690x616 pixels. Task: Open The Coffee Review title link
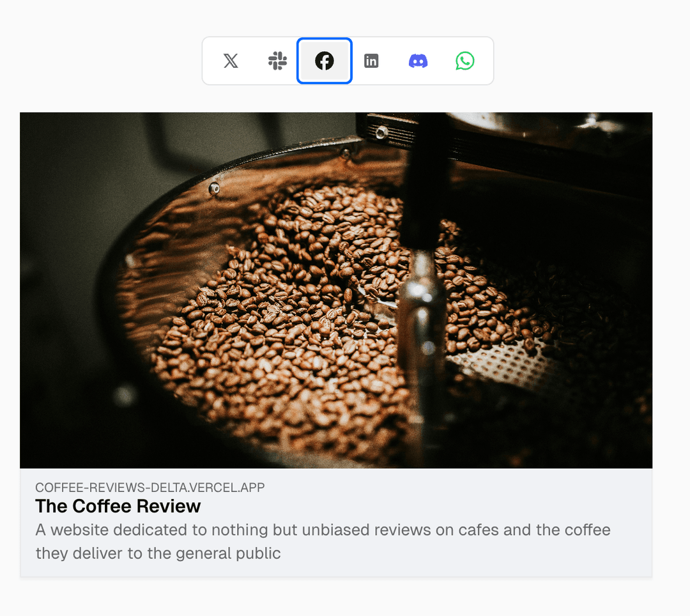coord(118,507)
